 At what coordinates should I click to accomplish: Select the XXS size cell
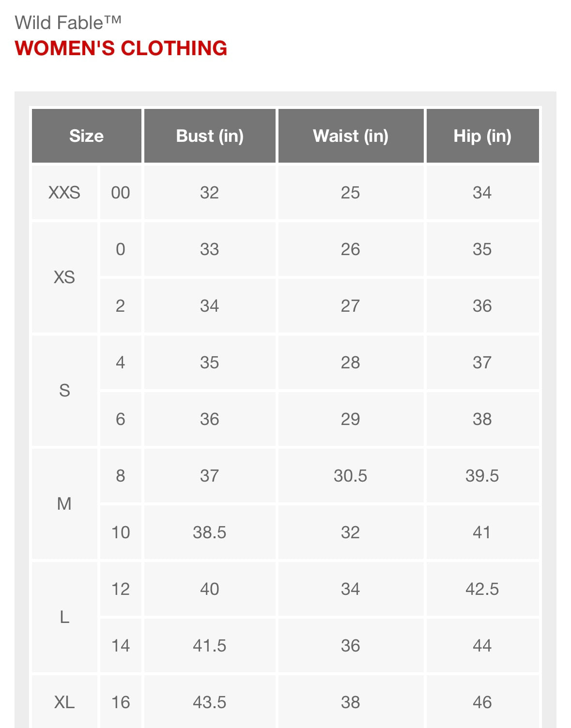pos(64,193)
